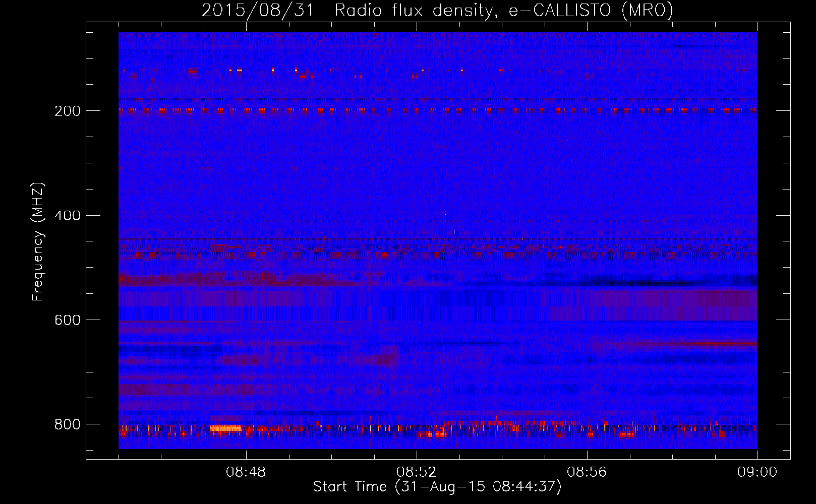Click the 08:48 time tick label
Screen dimensions: 816x504
(x=246, y=472)
